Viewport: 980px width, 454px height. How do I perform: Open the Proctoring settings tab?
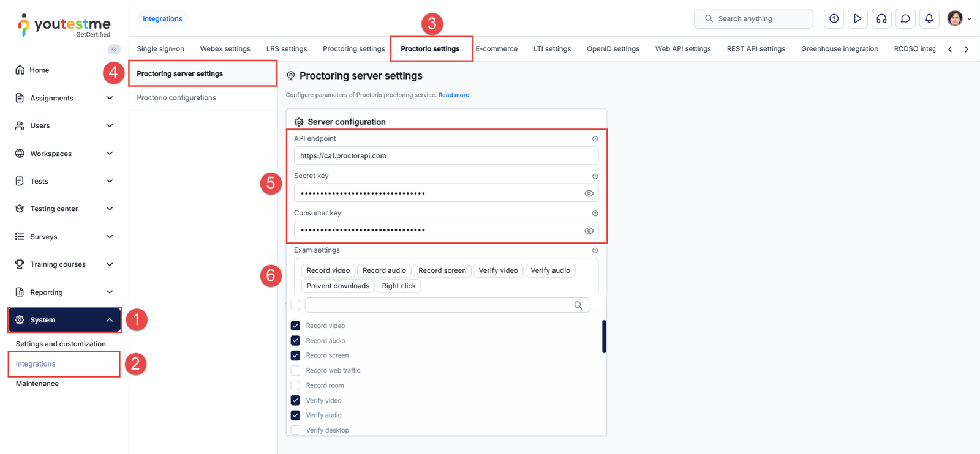(353, 49)
